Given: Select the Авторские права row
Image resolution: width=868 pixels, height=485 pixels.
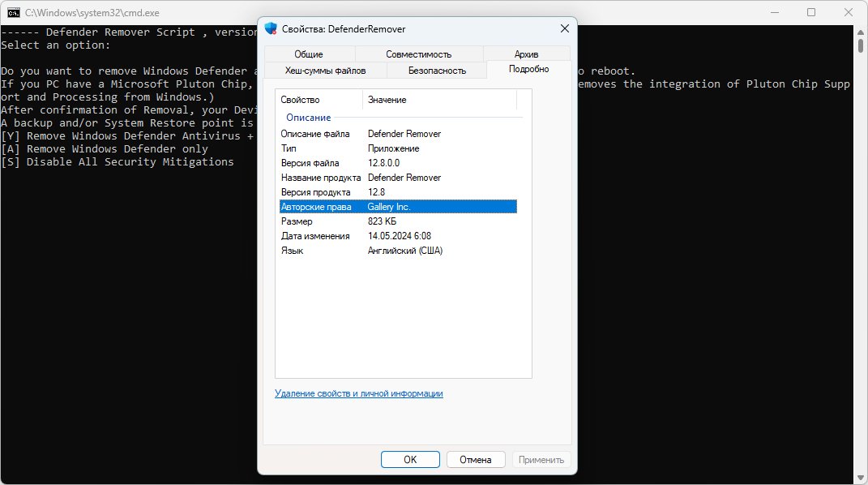Looking at the screenshot, I should (x=398, y=207).
